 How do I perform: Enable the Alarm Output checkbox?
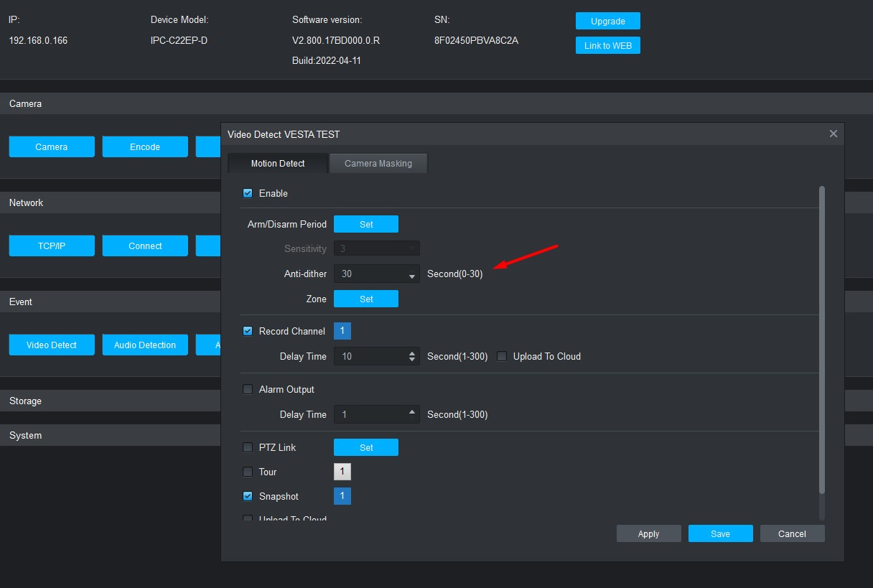tap(248, 389)
